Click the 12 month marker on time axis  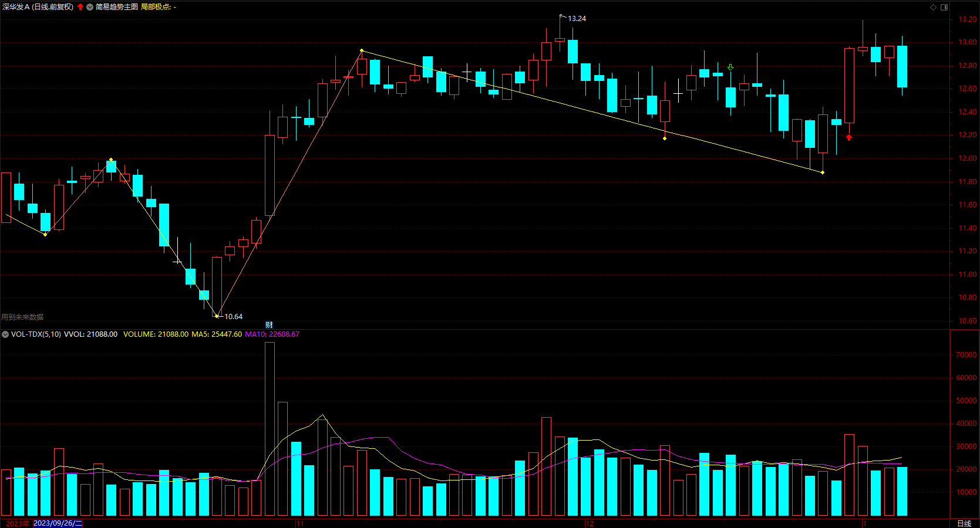[590, 523]
